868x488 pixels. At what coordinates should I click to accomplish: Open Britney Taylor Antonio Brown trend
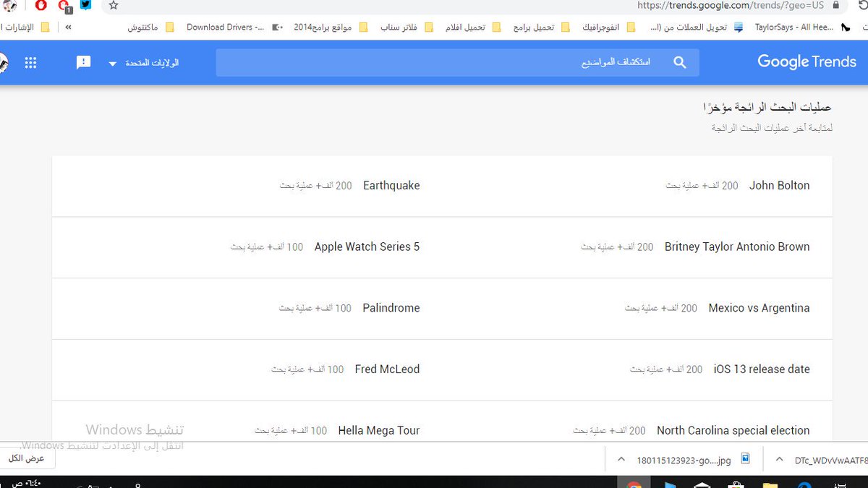[737, 247]
